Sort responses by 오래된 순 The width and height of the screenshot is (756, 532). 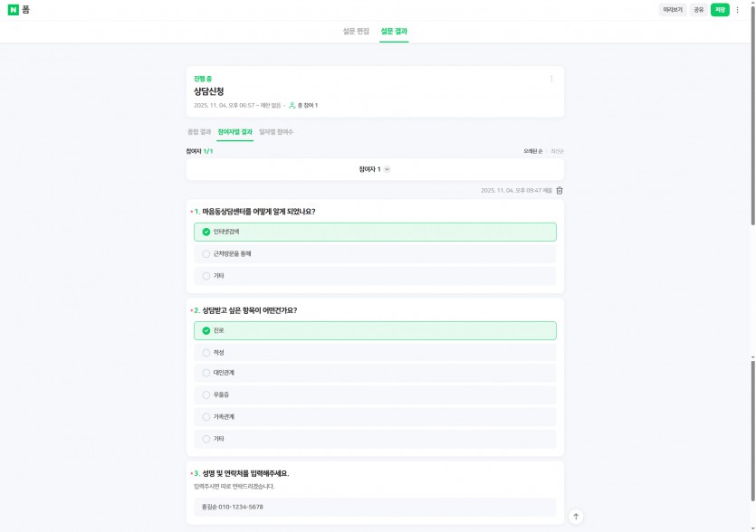(532, 151)
